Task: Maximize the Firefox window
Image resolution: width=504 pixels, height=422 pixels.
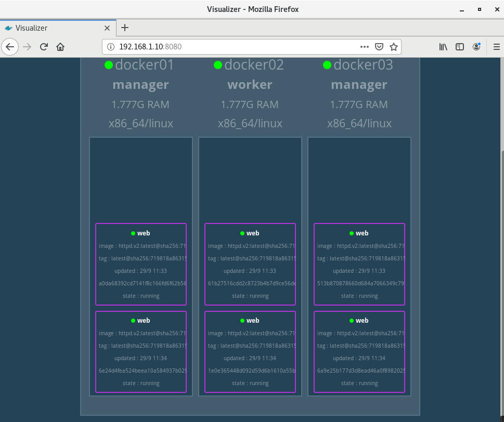Action: [x=479, y=10]
